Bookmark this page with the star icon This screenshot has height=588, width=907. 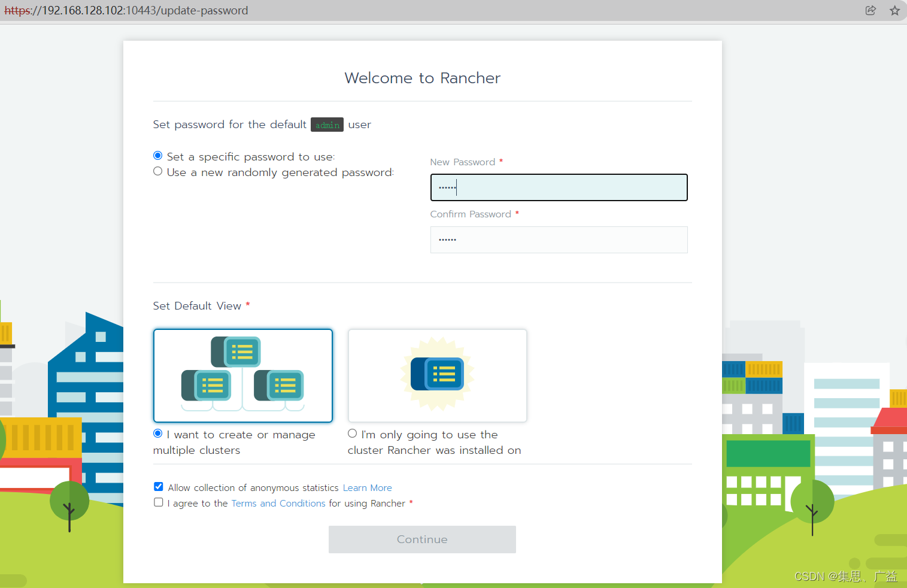(x=894, y=10)
